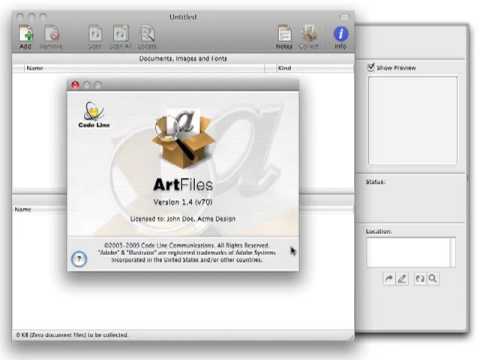Click the Update magnifier toolbar icon
480x360 pixels.
(147, 37)
